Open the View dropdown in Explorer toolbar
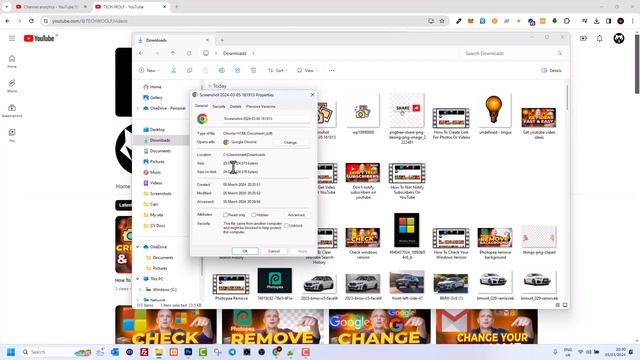Image resolution: width=640 pixels, height=360 pixels. [x=307, y=70]
